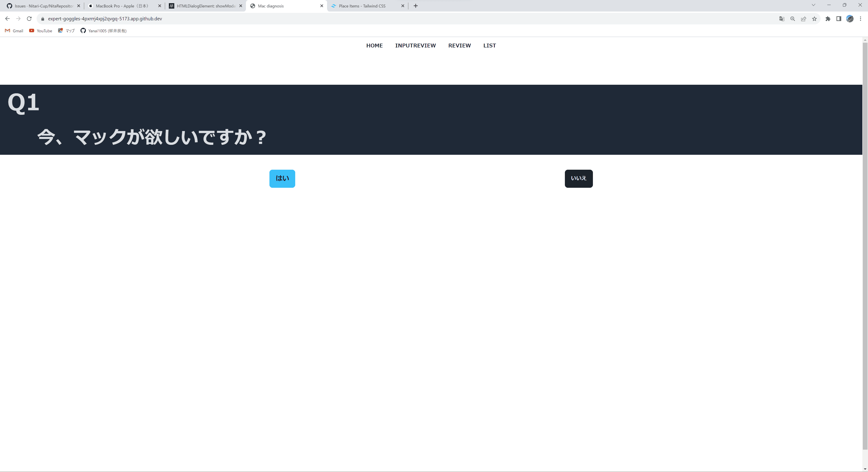Toggle the browser side panel icon

[x=839, y=19]
